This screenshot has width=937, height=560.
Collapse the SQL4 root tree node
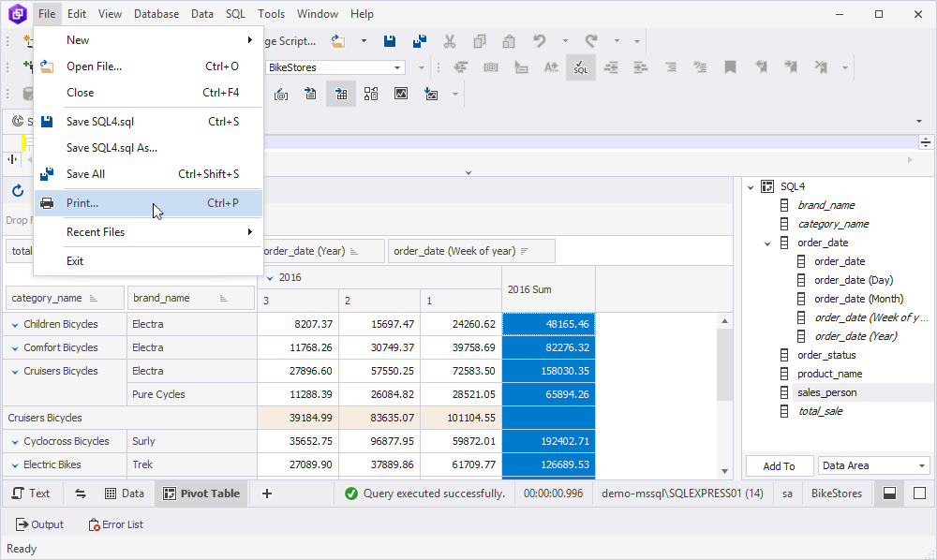click(751, 187)
